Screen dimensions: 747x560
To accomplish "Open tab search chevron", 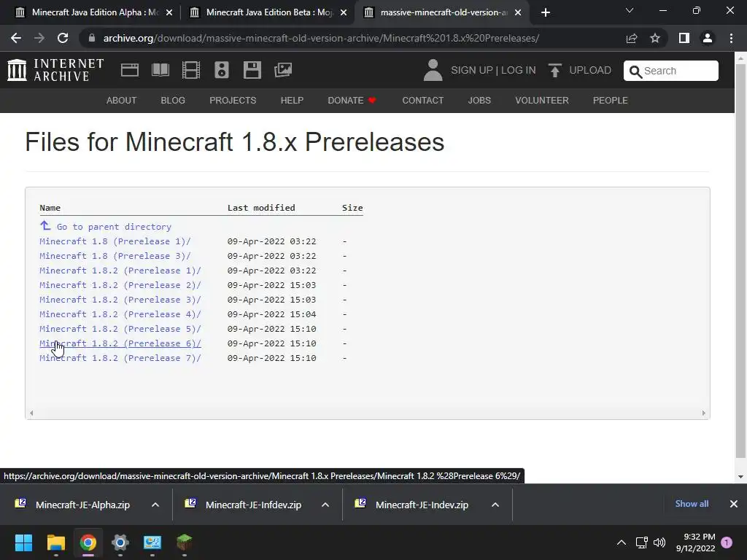I will tap(630, 10).
